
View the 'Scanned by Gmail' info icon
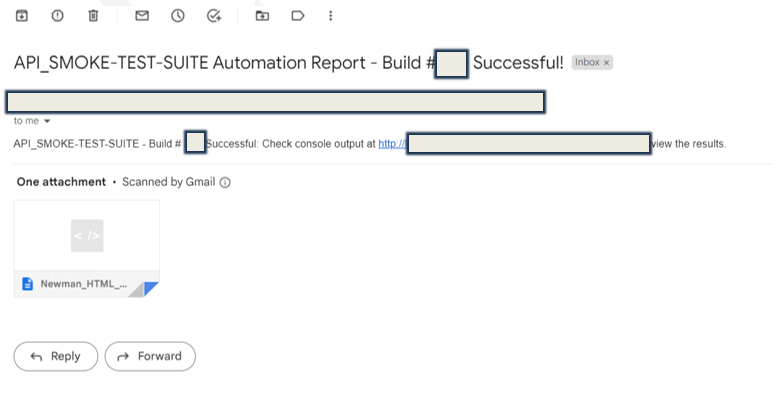225,182
